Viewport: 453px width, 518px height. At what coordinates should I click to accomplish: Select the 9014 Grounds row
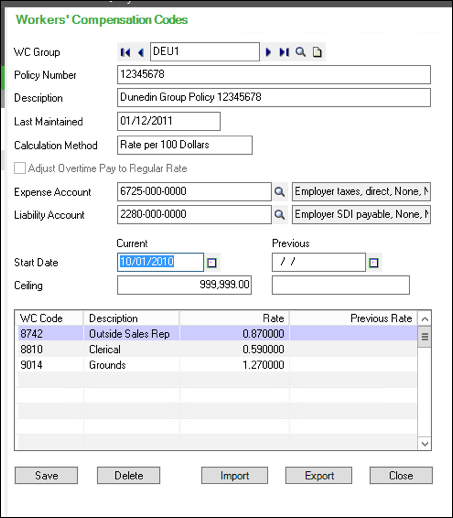(217, 365)
